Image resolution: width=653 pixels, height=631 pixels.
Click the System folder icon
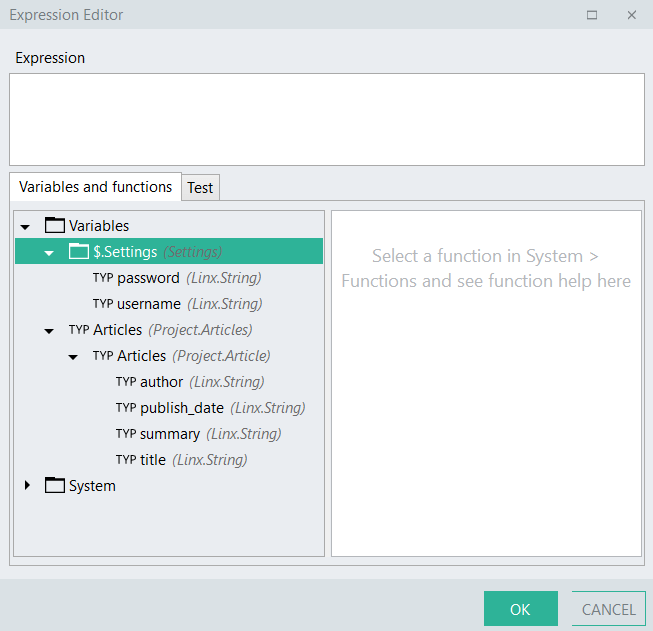click(55, 485)
